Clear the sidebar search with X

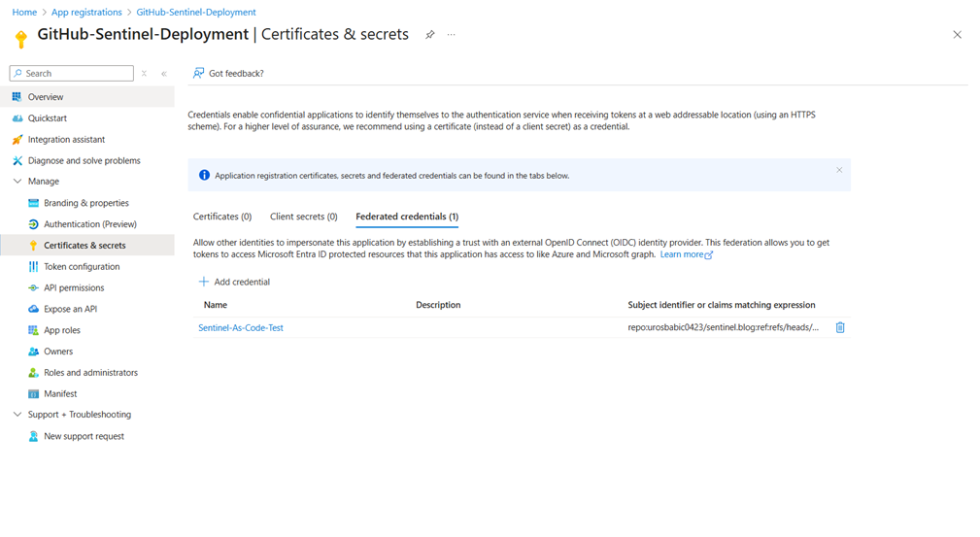pos(144,74)
